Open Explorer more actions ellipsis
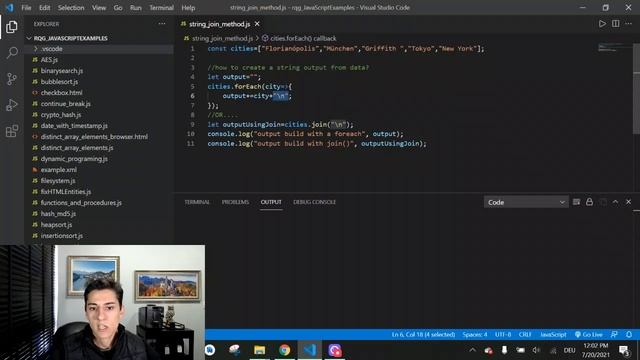This screenshot has width=640, height=360. (x=162, y=24)
